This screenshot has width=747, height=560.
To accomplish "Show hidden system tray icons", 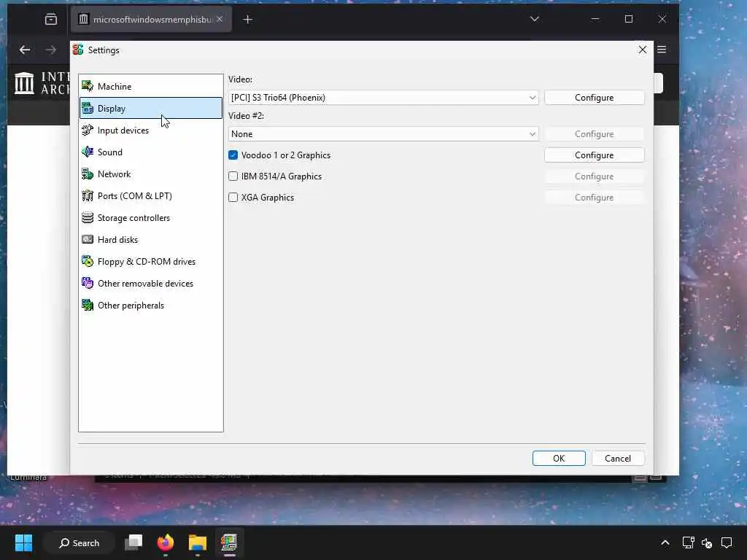I will point(665,542).
